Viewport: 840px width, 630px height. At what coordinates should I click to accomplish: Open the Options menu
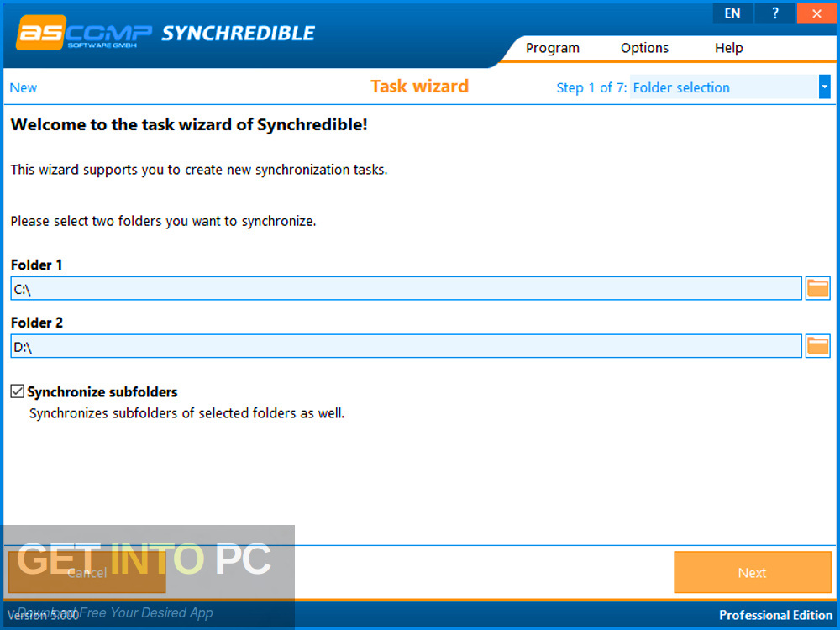pyautogui.click(x=644, y=48)
